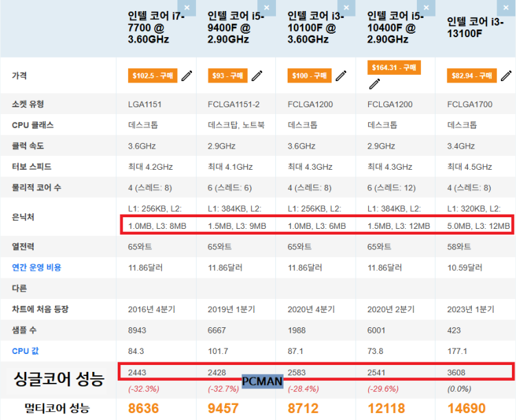
Task: Click the FCLGA1700 socket value
Action: (470, 104)
